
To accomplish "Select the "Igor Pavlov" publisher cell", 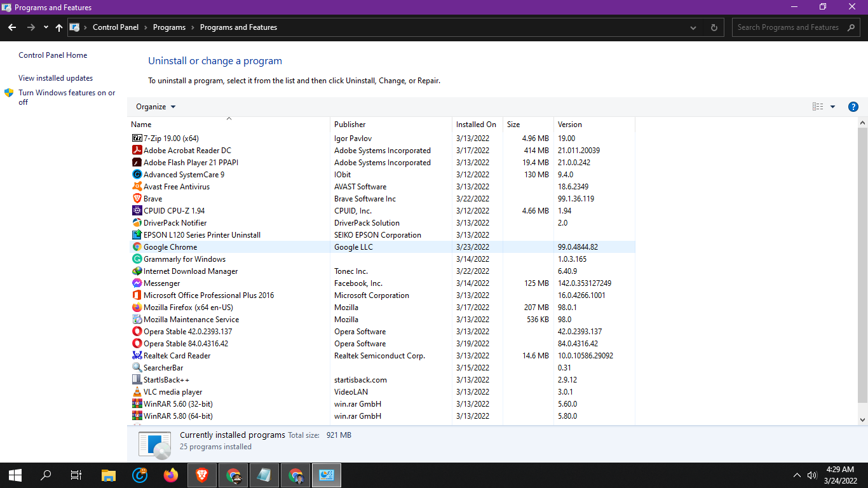I will click(353, 138).
